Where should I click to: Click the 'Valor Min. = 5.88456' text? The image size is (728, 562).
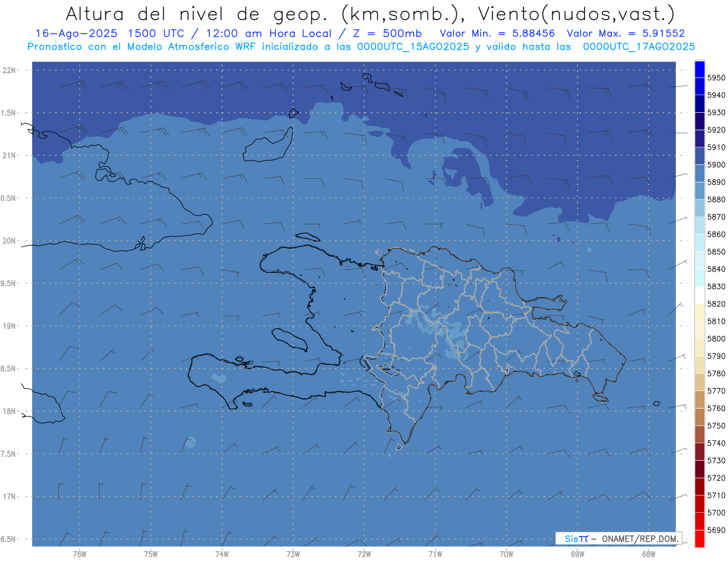[x=497, y=33]
